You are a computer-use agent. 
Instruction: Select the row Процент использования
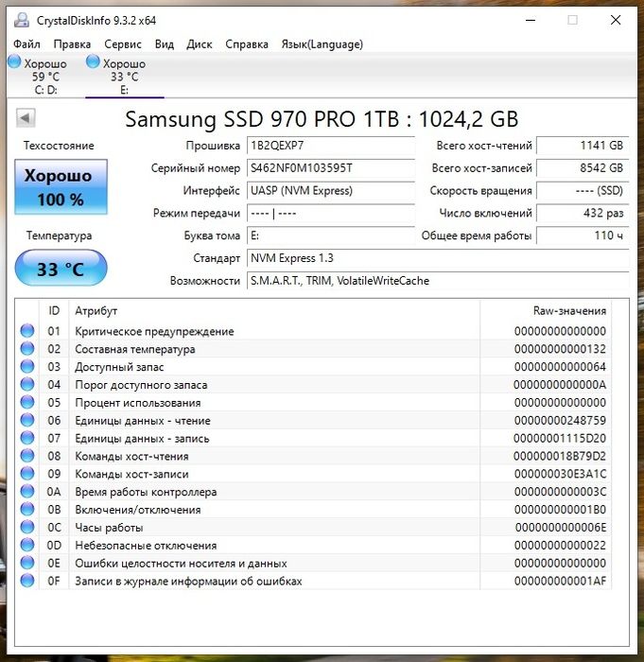click(x=313, y=402)
